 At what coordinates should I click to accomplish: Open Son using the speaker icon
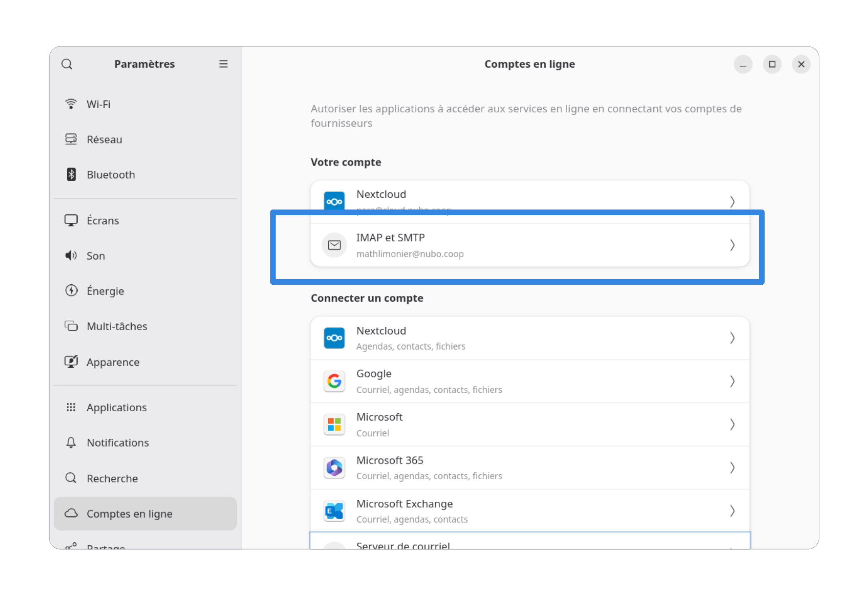(71, 256)
